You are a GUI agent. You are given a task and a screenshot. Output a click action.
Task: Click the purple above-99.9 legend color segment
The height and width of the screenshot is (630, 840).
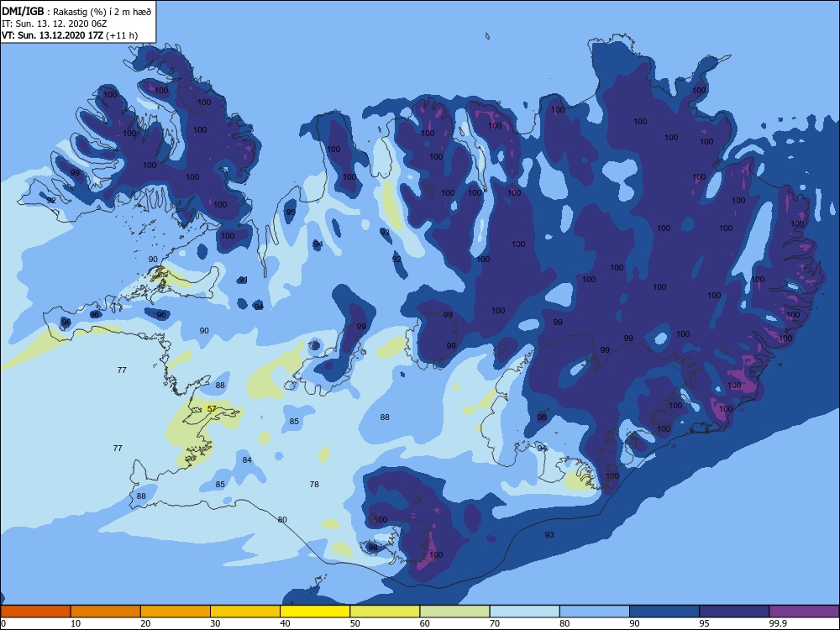point(804,612)
